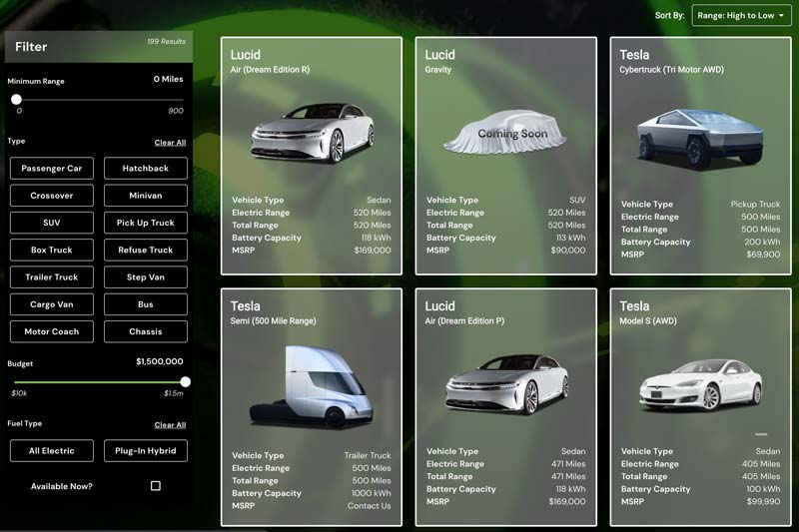This screenshot has height=532, width=799.
Task: Toggle the Trailer Truck filter
Action: pos(52,276)
